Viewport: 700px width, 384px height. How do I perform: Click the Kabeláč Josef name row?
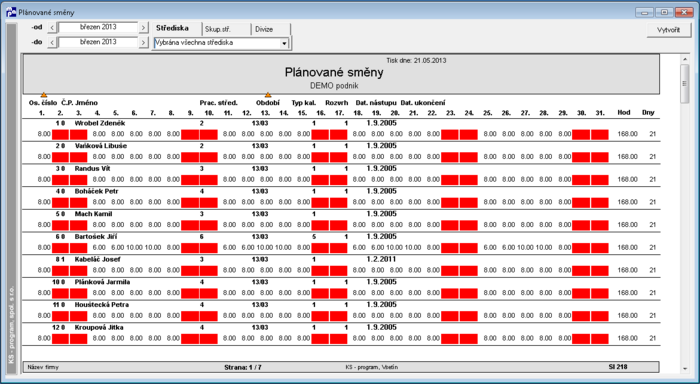coord(341,259)
